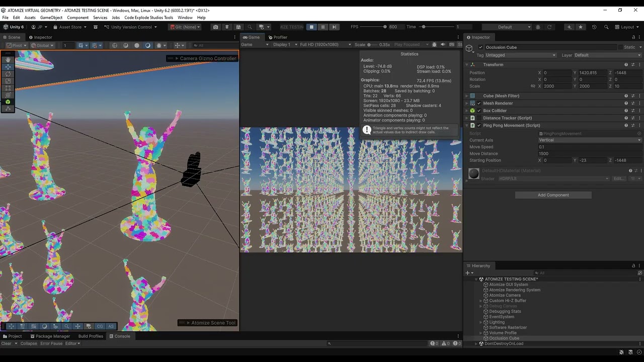Toggle Occlusion Cube active checkbox
The width and height of the screenshot is (644, 362).
480,48
